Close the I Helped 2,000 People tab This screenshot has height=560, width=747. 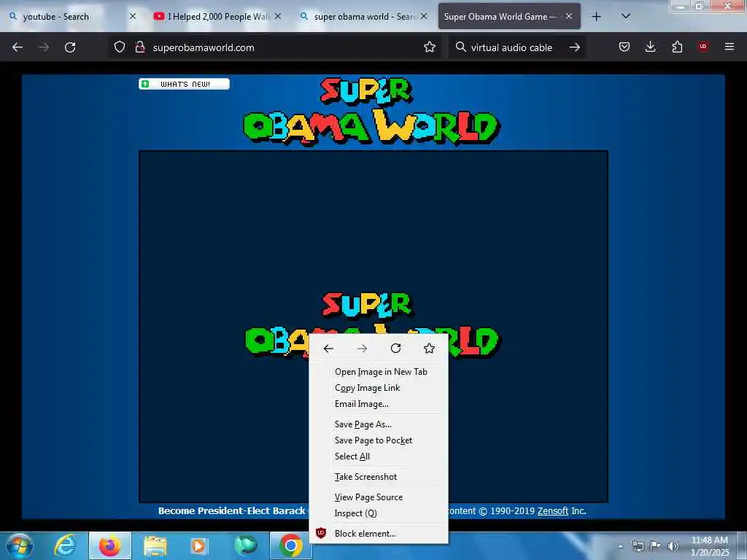tap(278, 17)
